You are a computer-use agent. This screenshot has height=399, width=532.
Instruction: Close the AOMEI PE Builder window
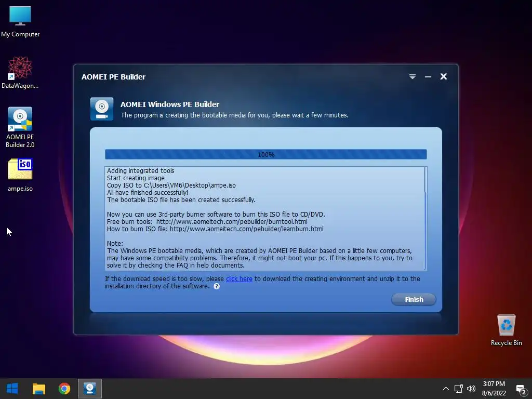pyautogui.click(x=444, y=77)
